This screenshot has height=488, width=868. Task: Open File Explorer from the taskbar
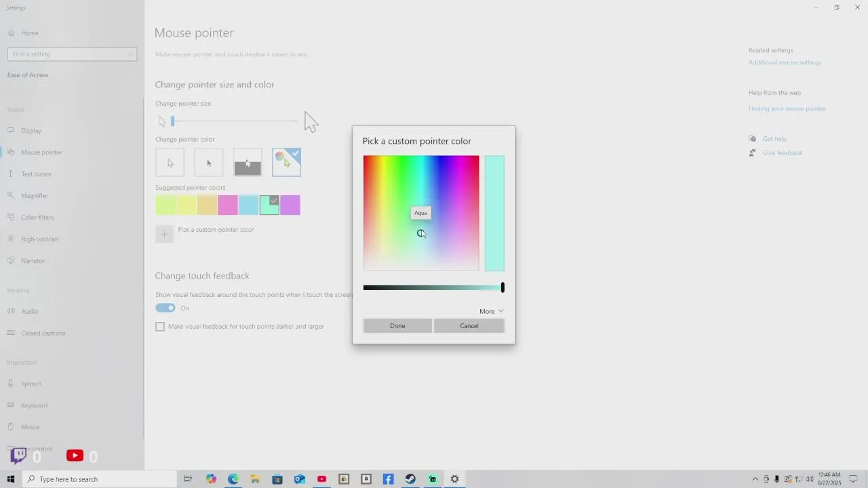coord(255,479)
